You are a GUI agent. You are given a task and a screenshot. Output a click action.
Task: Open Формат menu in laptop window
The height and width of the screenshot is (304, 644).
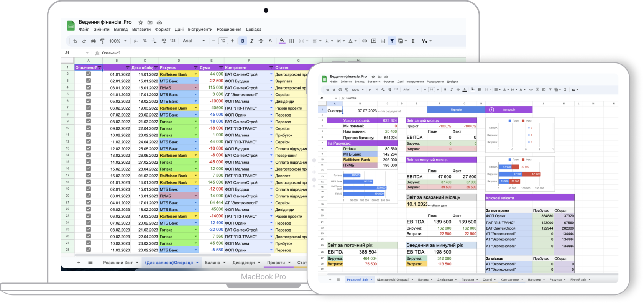[163, 30]
